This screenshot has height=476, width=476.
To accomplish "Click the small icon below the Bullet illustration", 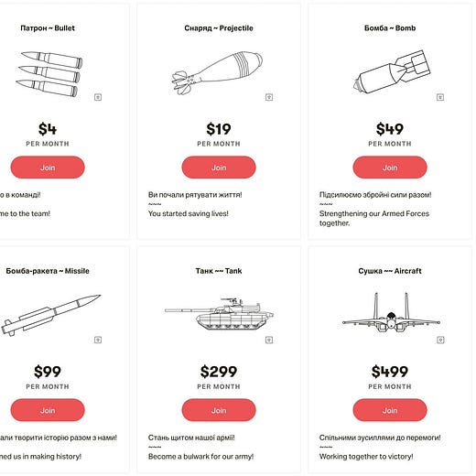I will click(x=98, y=97).
